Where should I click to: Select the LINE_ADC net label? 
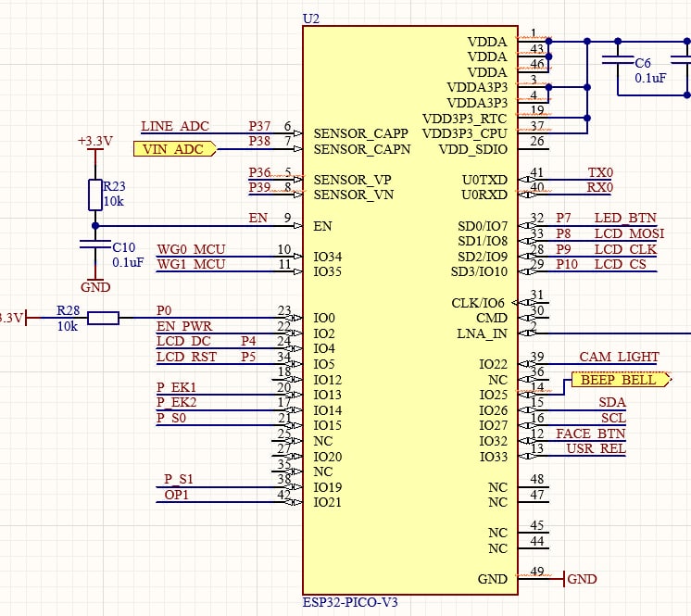175,127
